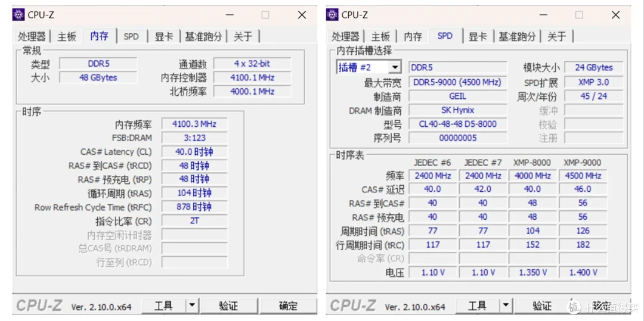Screen dimensions: 644x321
Task: Switch to 内存 tab in right CPU-Z window
Action: click(x=413, y=36)
